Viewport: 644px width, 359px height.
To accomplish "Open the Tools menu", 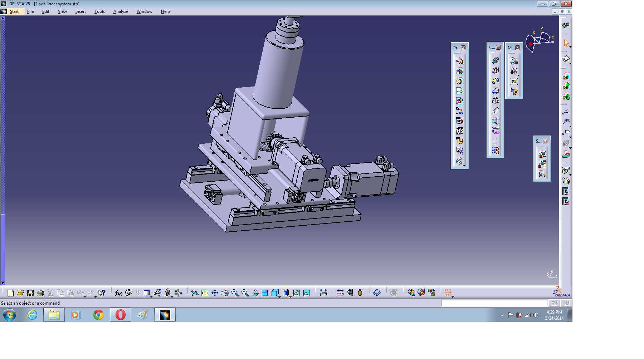I will coord(99,11).
